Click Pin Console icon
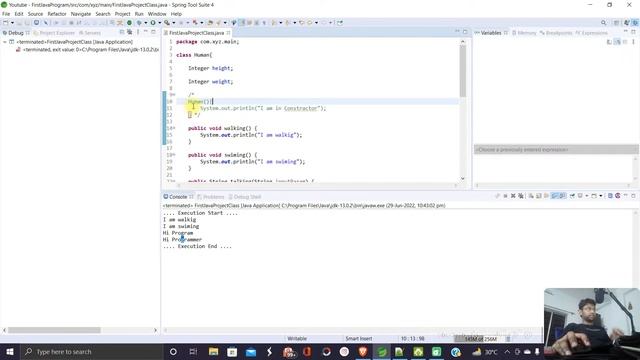640x360 pixels. pos(572,196)
